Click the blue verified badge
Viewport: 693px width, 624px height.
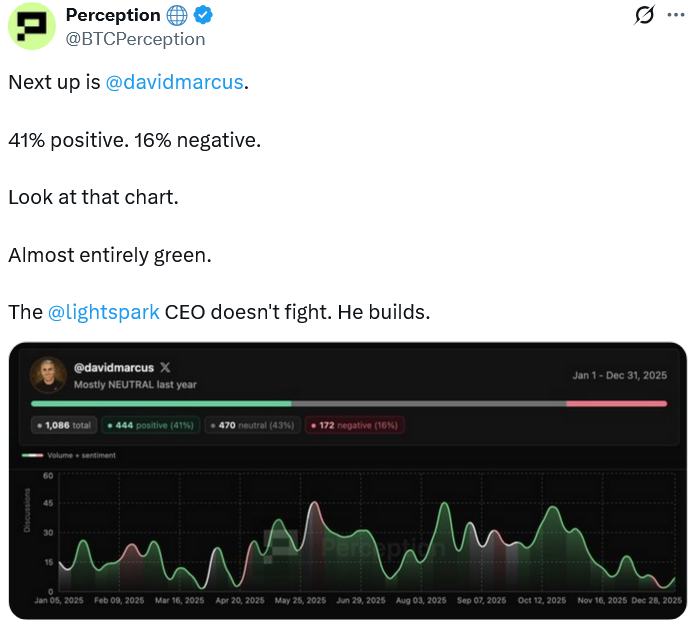(201, 16)
